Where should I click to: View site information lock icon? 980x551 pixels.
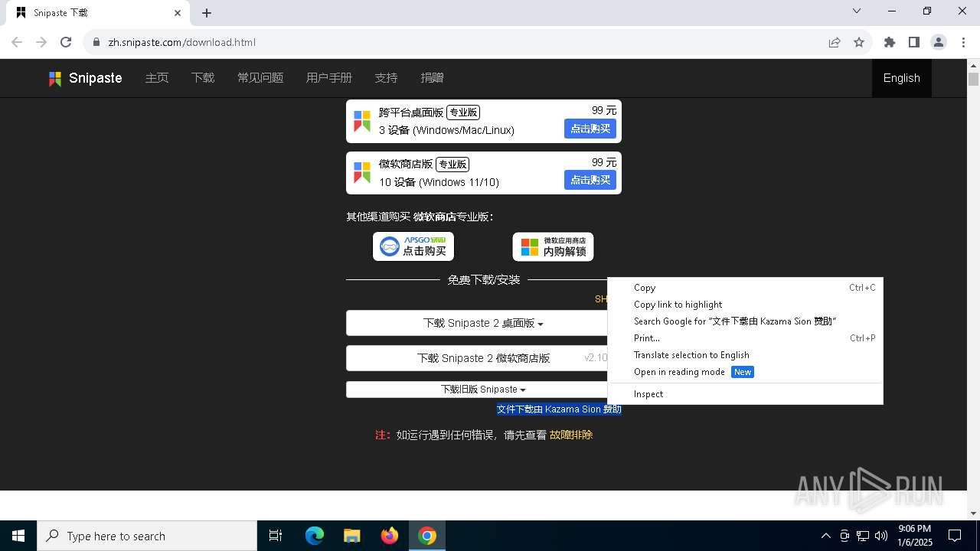(x=96, y=42)
